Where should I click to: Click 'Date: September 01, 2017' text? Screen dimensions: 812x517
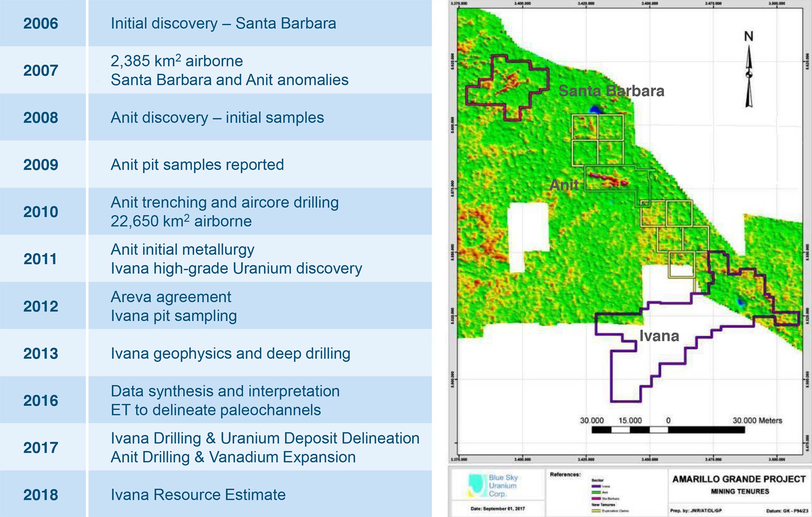(498, 509)
